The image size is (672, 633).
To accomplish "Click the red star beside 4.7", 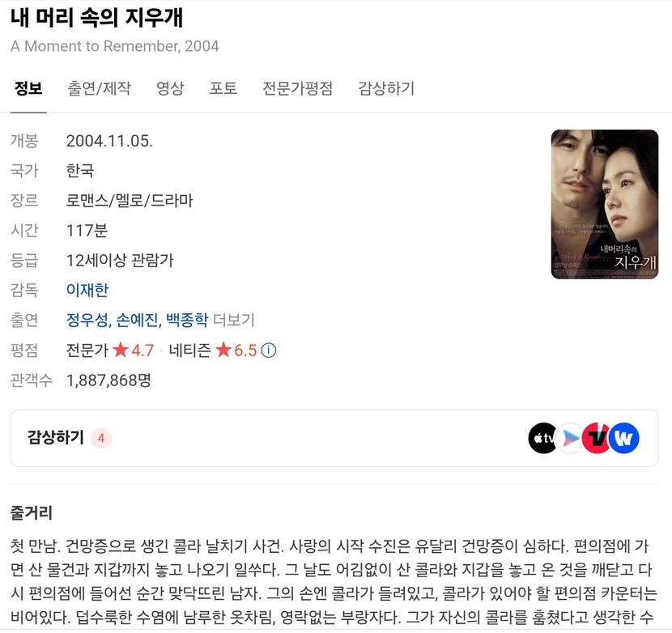I will point(121,350).
